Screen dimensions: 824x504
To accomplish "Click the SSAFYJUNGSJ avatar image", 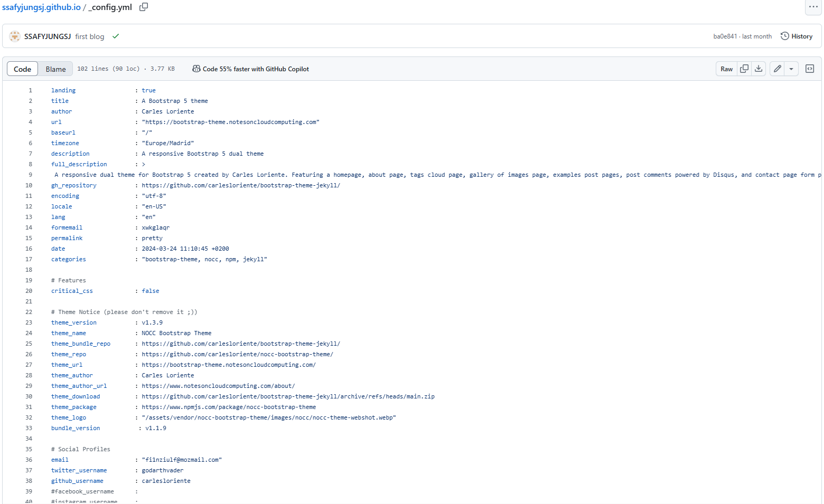I will 15,36.
